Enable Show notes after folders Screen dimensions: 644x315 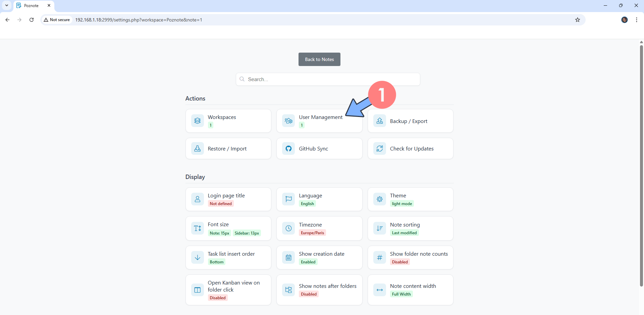[319, 290]
